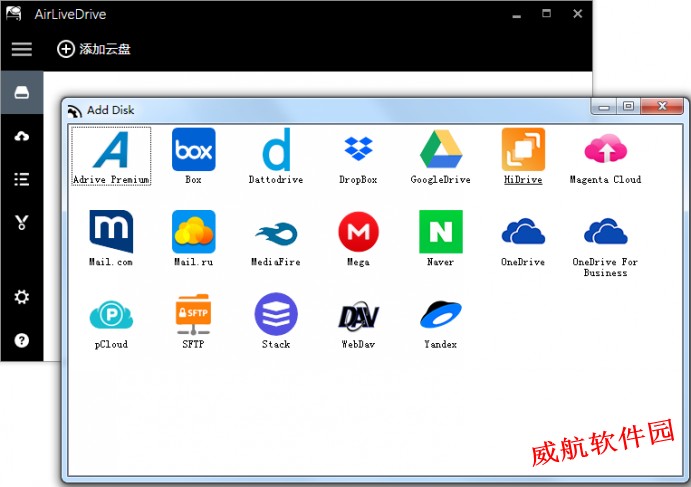Image resolution: width=691 pixels, height=487 pixels.
Task: Click the Magenta Cloud label text
Action: [x=606, y=179]
